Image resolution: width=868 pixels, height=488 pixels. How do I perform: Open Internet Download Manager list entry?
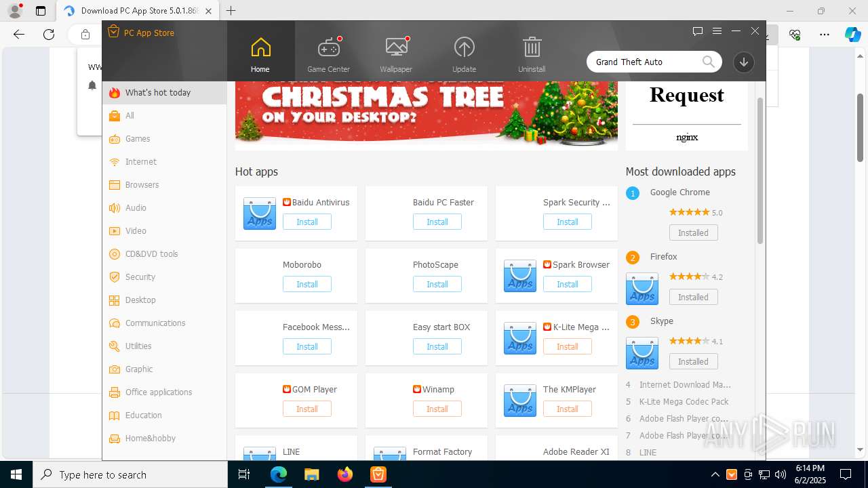685,385
